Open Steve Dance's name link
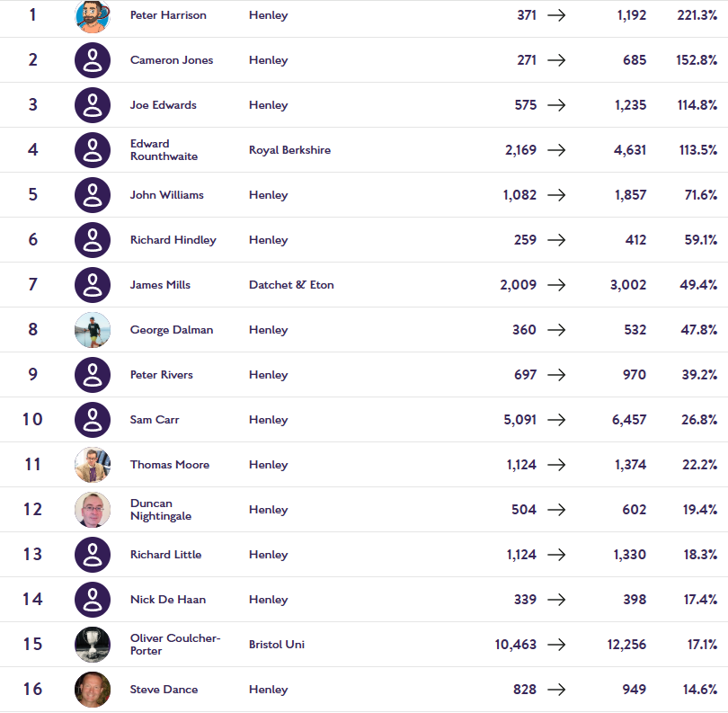This screenshot has height=713, width=728. point(164,690)
